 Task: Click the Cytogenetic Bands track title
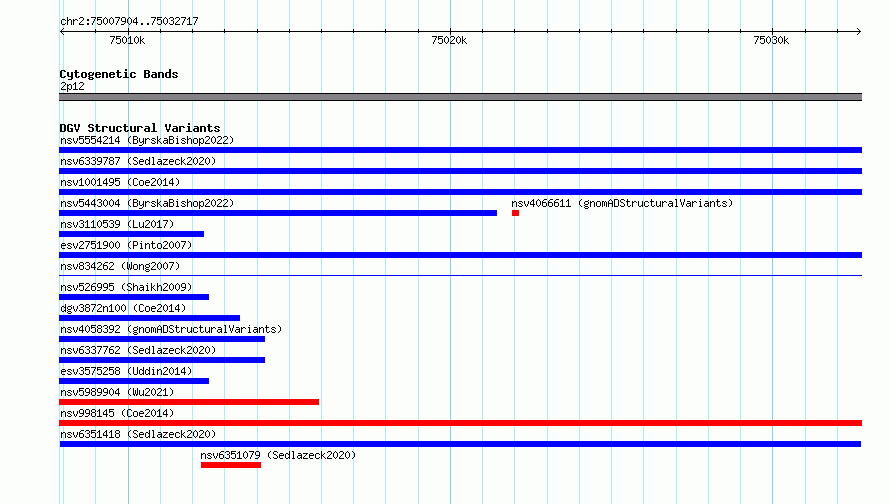click(119, 74)
